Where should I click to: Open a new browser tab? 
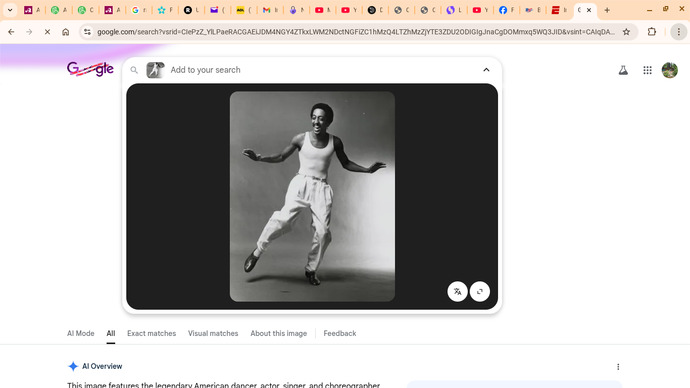(x=607, y=10)
